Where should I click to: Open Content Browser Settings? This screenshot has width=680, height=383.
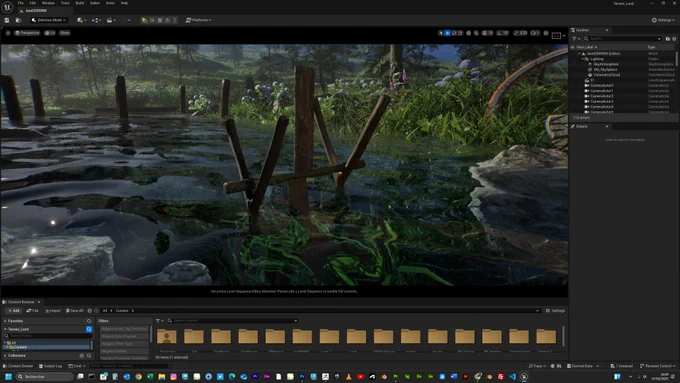[x=555, y=311]
